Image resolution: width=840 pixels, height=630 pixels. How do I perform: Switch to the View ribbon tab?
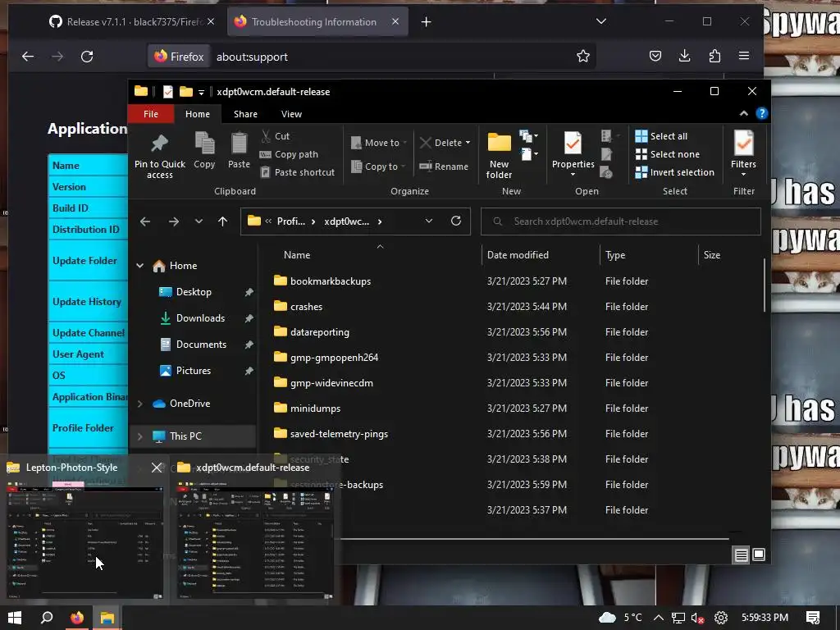click(291, 114)
